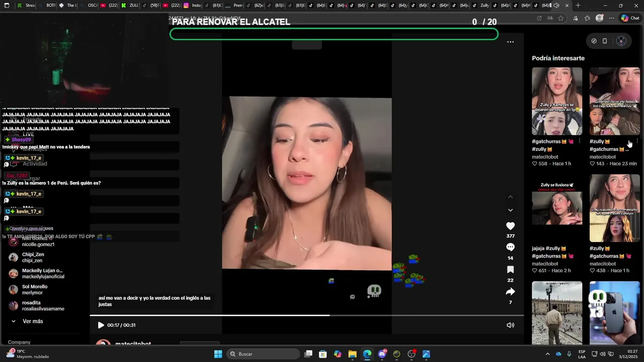Switch to the Instagram browser tab

coord(192,6)
